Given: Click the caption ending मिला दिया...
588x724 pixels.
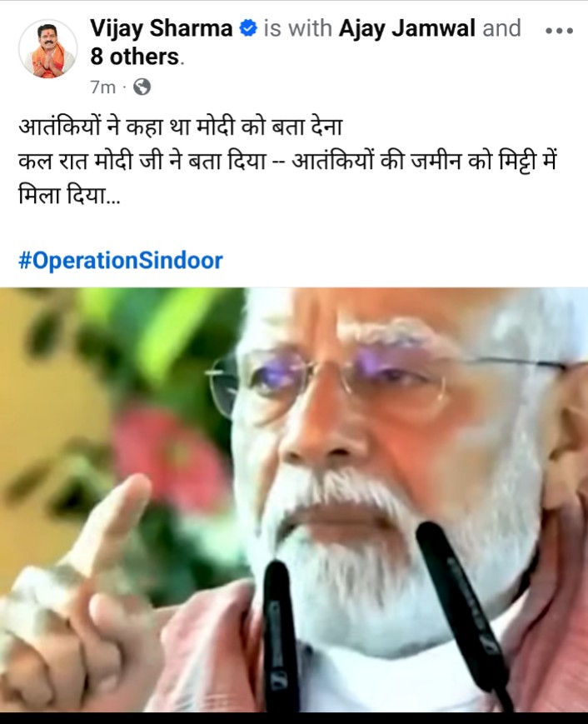Looking at the screenshot, I should pyautogui.click(x=69, y=197).
